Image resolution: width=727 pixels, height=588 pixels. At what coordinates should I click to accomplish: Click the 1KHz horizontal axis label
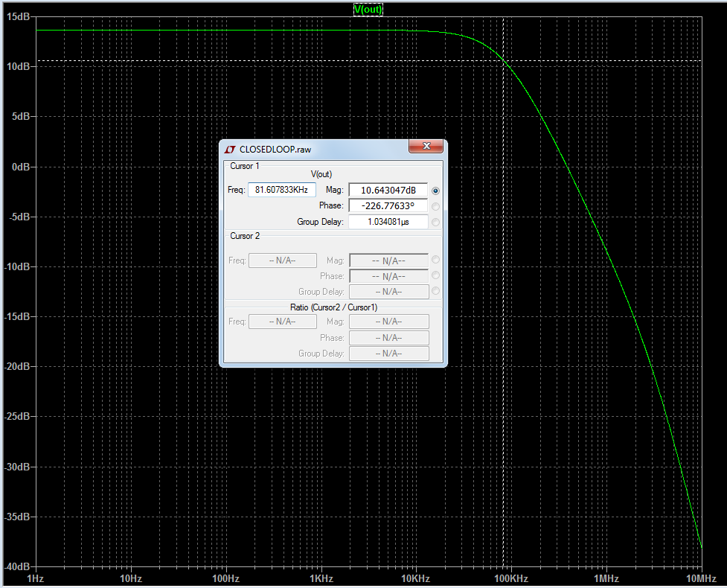(x=321, y=578)
